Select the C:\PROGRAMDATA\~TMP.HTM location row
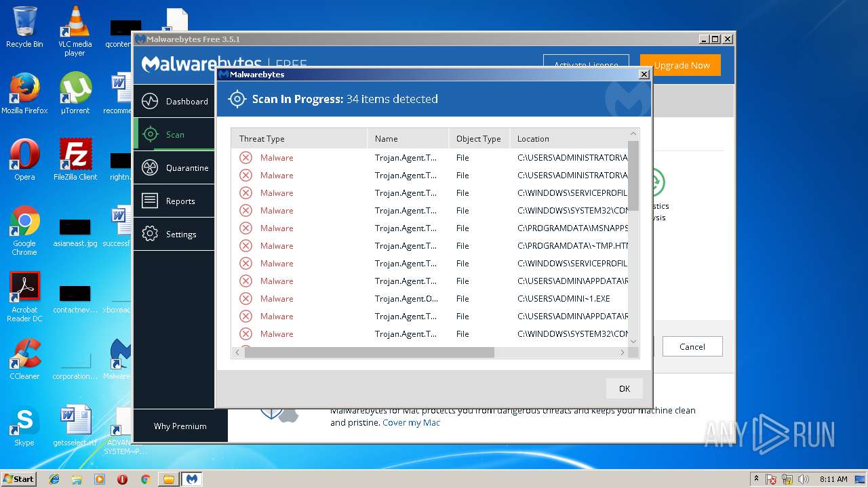 point(572,246)
